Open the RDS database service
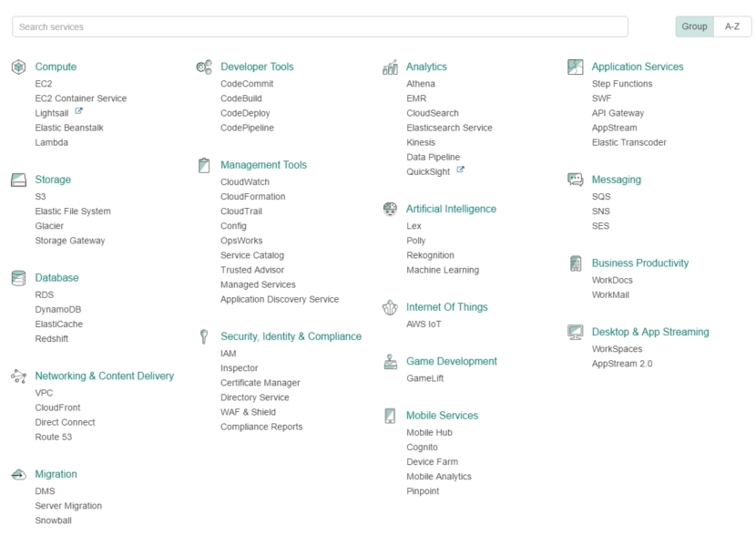This screenshot has width=756, height=546. coord(45,294)
